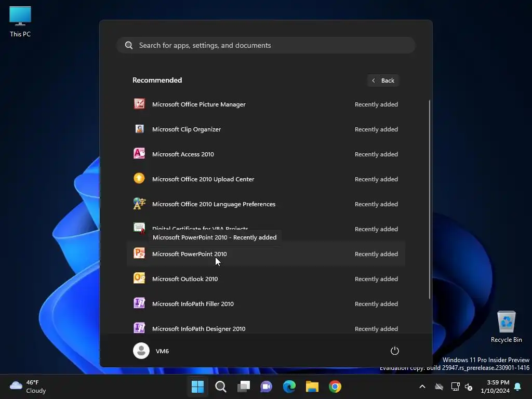This screenshot has width=532, height=399.
Task: Click 'Recently added' beside Clip Organizer
Action: coord(376,129)
